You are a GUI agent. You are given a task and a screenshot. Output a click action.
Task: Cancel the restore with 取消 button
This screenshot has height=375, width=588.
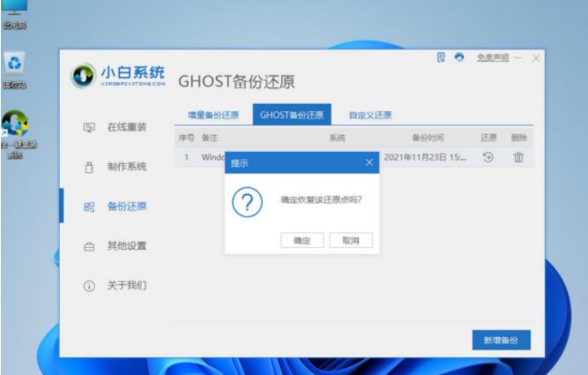(351, 240)
